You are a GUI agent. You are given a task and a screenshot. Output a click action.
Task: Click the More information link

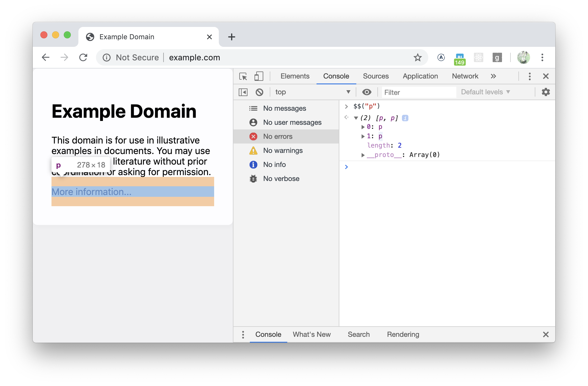click(x=92, y=192)
